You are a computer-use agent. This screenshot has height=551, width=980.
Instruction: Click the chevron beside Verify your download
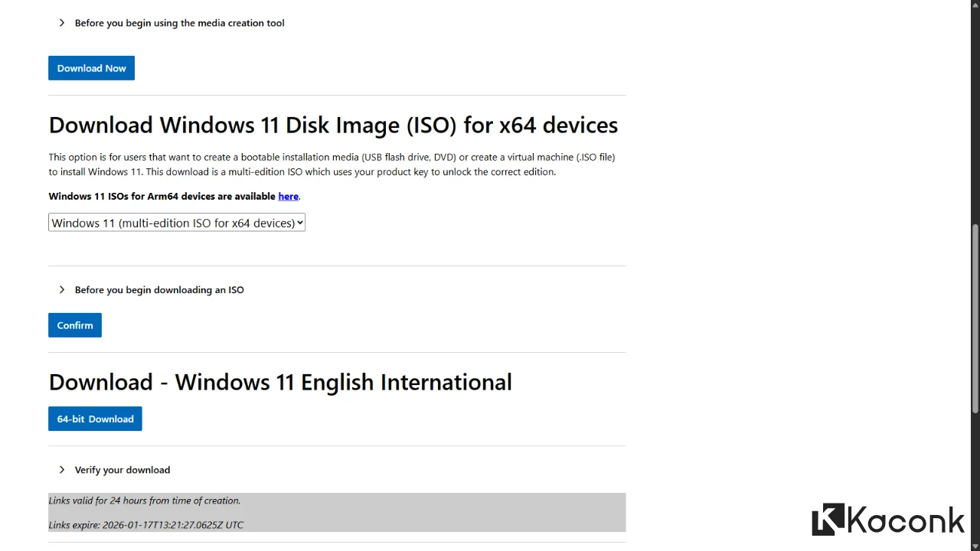(x=62, y=469)
